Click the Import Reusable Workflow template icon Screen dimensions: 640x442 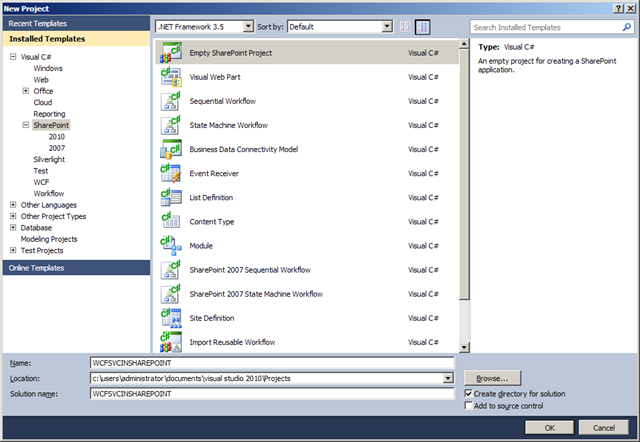point(171,342)
